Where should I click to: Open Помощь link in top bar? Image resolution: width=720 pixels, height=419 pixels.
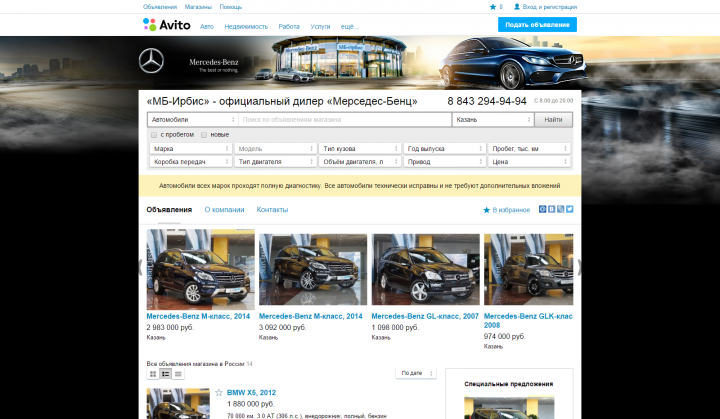(x=231, y=7)
